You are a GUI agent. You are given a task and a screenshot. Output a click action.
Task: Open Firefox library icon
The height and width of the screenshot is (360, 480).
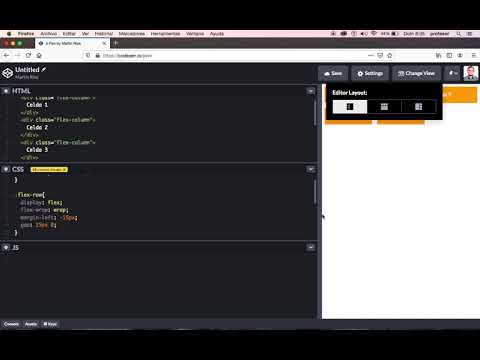click(x=439, y=55)
